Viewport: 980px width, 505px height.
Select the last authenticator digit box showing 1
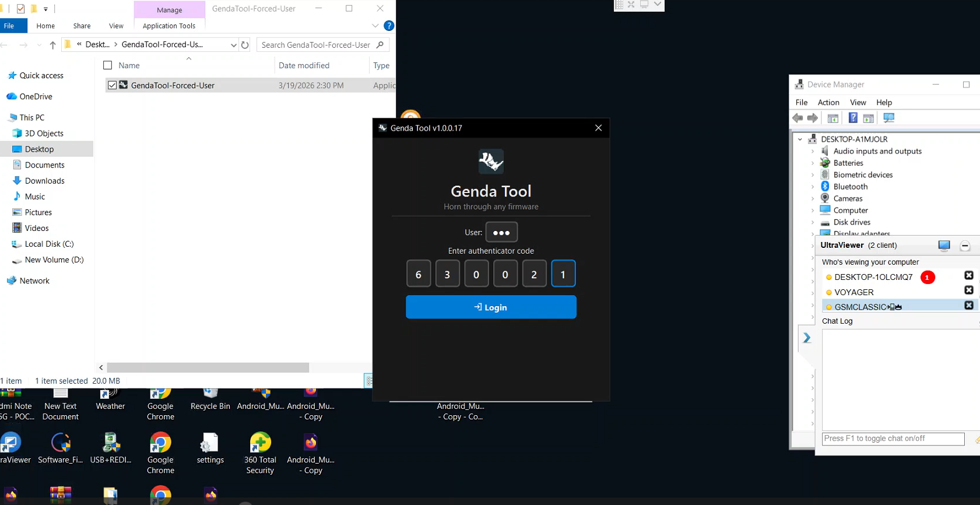click(563, 274)
